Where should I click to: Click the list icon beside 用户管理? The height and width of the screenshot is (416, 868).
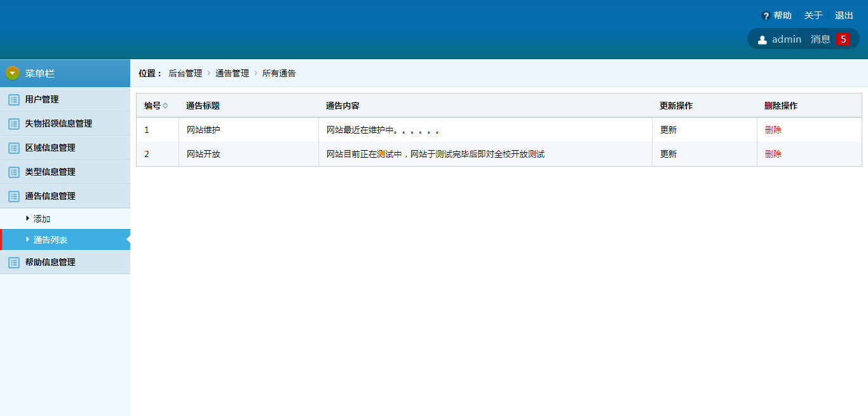14,99
